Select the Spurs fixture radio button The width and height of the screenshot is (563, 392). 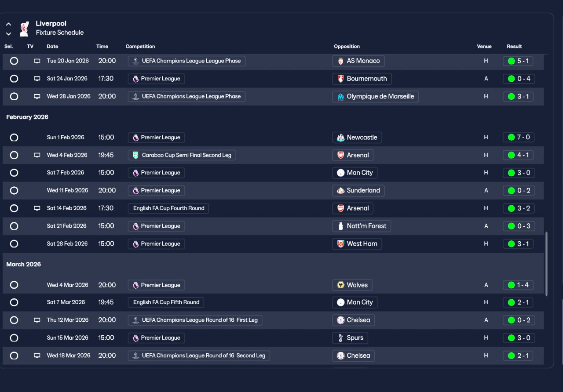point(14,338)
